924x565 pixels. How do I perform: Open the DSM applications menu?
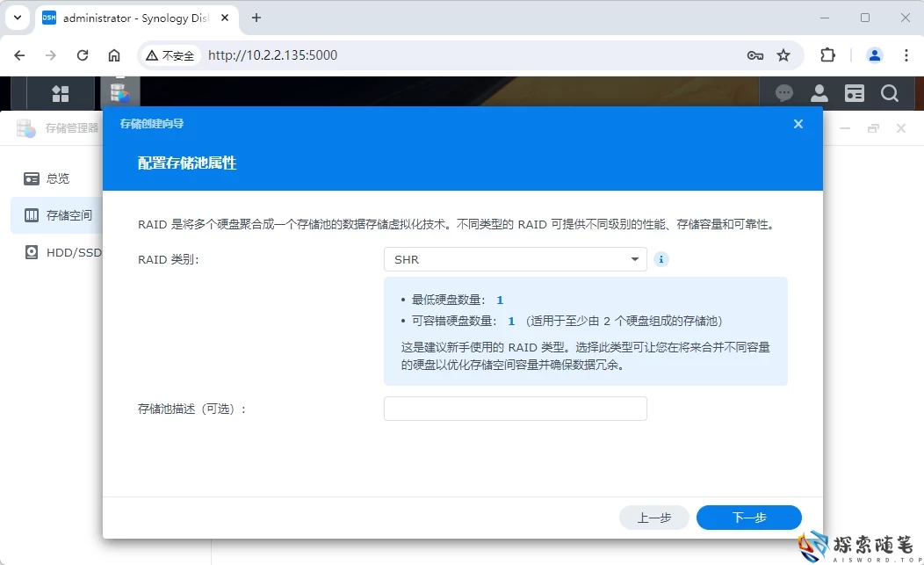click(x=60, y=93)
